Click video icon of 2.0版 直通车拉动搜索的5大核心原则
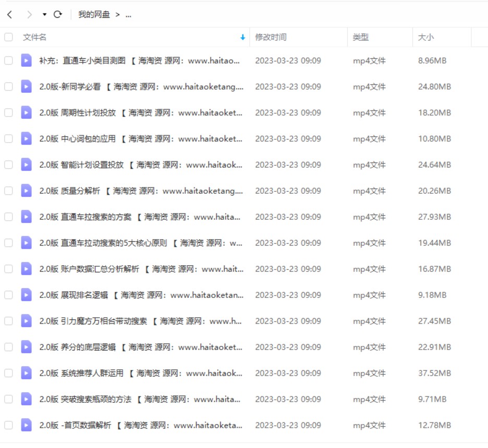The height and width of the screenshot is (448, 488). pyautogui.click(x=26, y=243)
